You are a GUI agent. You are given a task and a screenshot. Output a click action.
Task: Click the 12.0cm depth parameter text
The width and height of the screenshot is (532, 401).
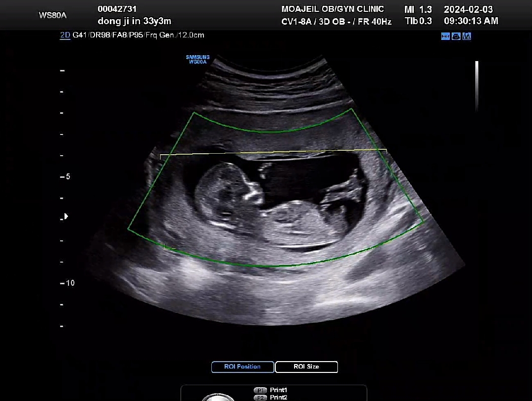[191, 35]
